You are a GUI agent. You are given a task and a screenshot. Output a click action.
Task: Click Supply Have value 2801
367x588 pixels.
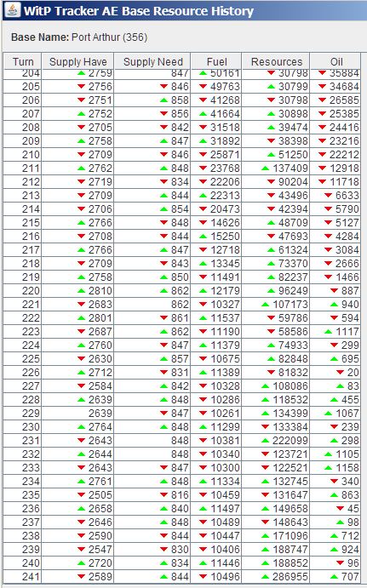(100, 318)
